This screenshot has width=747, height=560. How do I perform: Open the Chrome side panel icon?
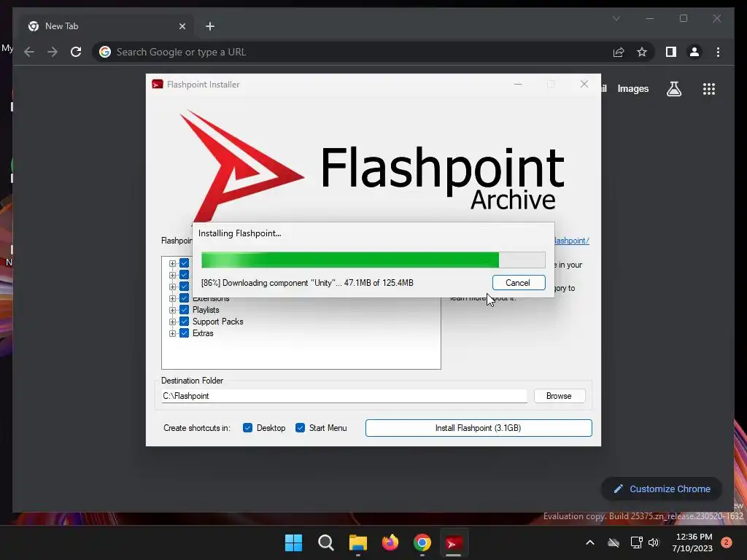click(x=671, y=52)
